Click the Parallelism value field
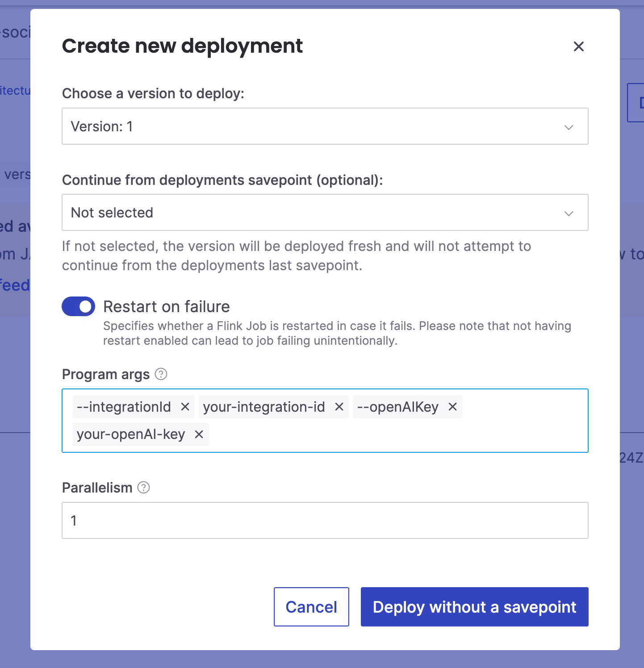Viewport: 644px width, 668px height. (325, 520)
